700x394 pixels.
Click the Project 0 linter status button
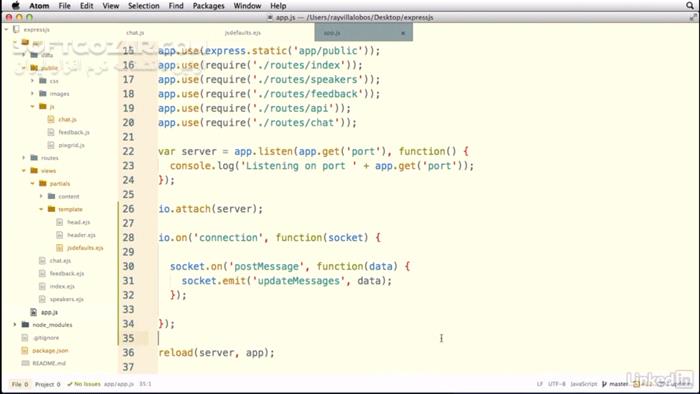pos(47,384)
